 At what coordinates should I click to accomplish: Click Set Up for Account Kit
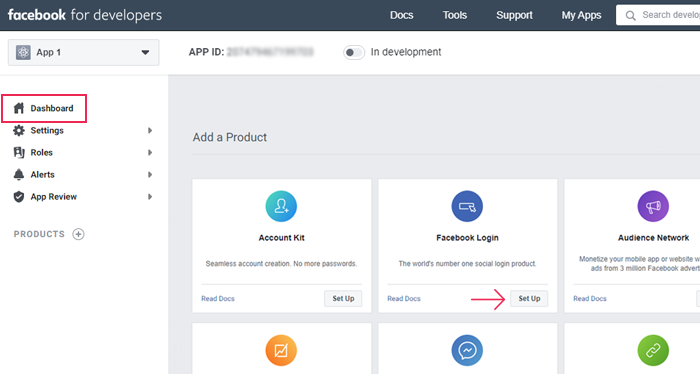point(343,299)
